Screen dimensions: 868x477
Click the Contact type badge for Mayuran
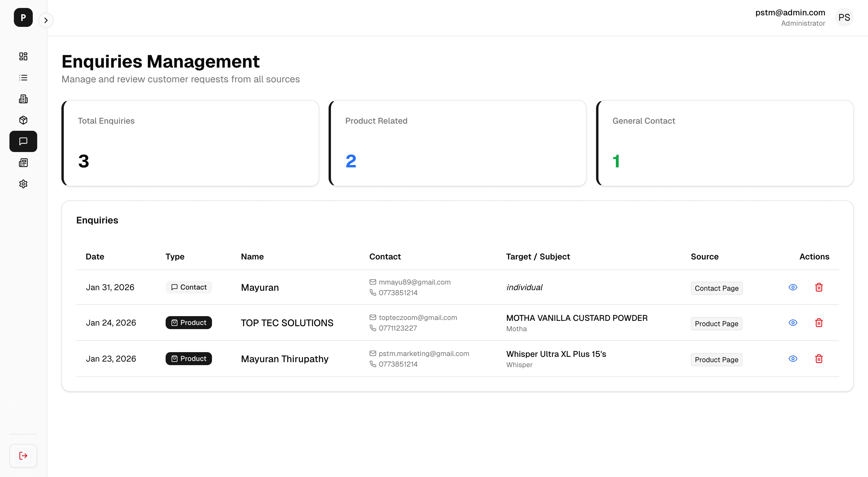coord(189,287)
